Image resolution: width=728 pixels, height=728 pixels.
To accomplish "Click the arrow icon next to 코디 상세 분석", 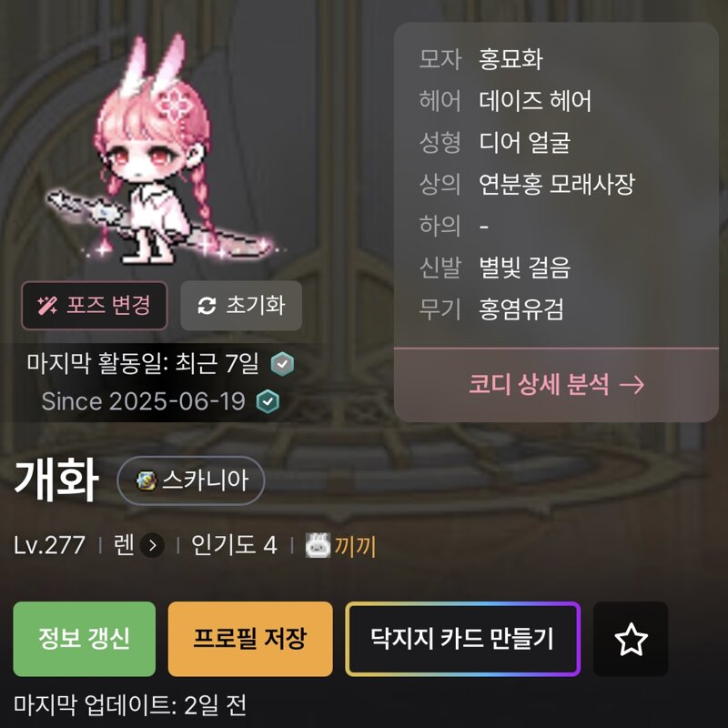I will tap(632, 385).
